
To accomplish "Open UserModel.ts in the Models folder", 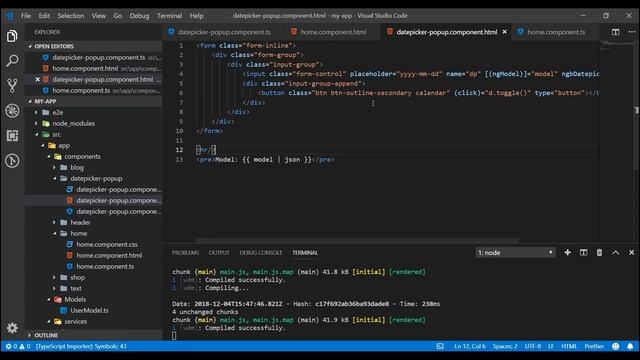I will (94, 310).
